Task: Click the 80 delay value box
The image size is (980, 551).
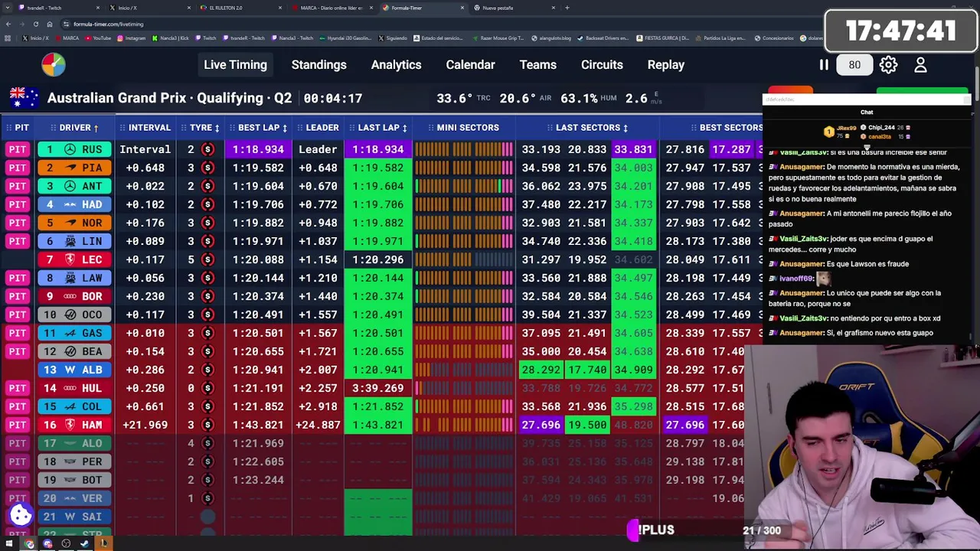Action: coord(854,65)
